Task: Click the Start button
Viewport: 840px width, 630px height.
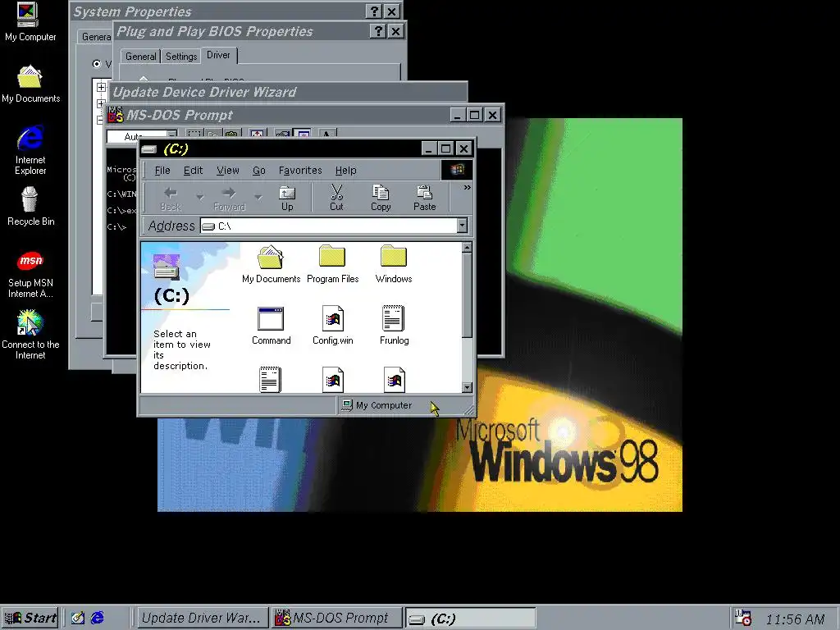Action: coord(30,618)
